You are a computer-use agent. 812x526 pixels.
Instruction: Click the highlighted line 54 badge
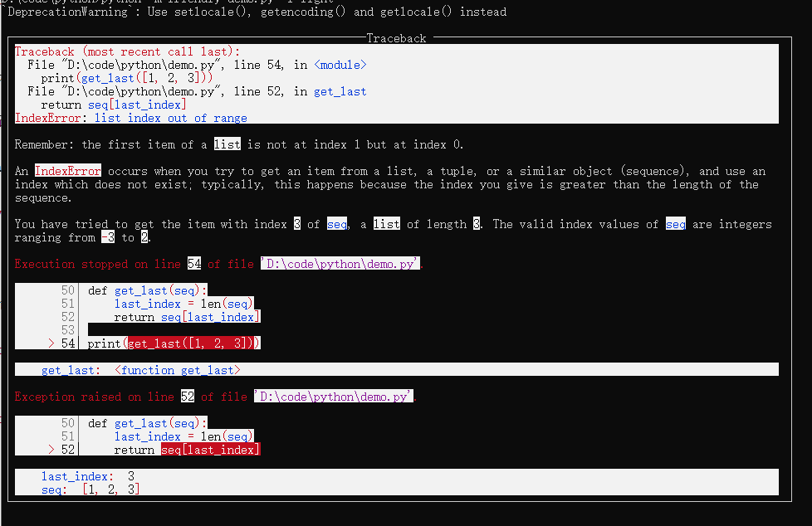(194, 264)
